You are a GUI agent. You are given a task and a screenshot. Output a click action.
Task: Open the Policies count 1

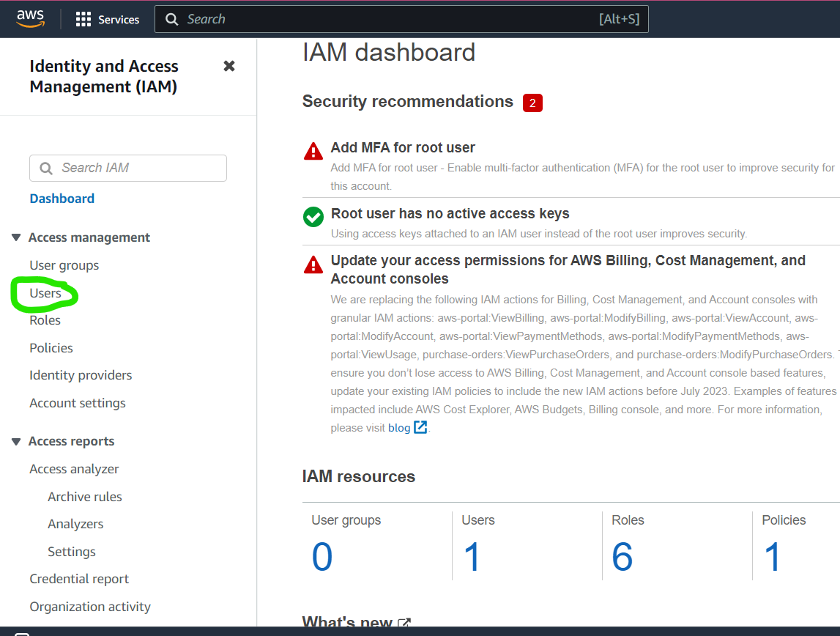[x=772, y=557]
